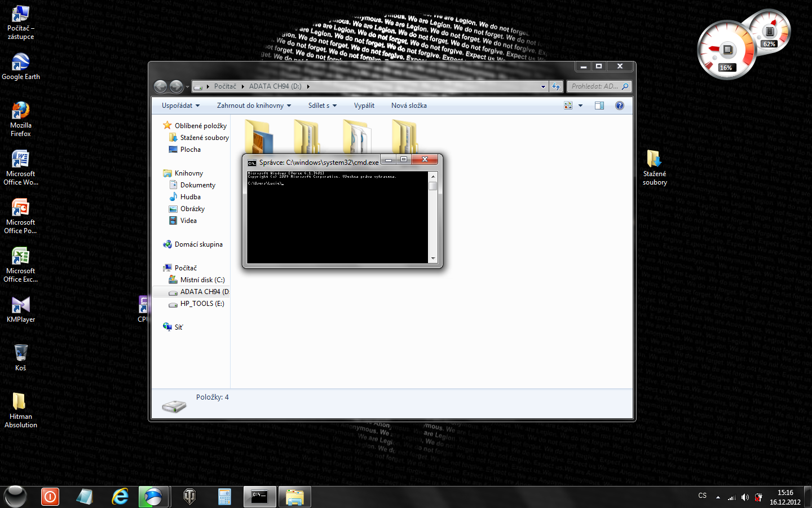Screen dimensions: 812x508
Task: Open the recent pages arrow beside the Forward button
Action: click(187, 86)
